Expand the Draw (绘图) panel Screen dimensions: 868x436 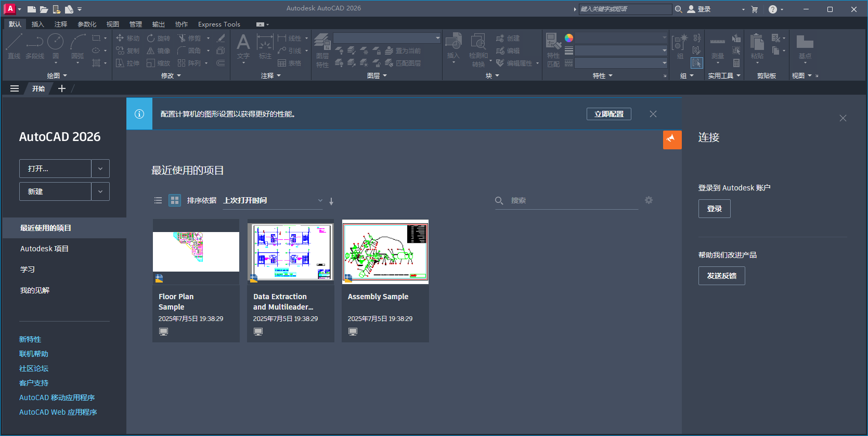[x=57, y=76]
